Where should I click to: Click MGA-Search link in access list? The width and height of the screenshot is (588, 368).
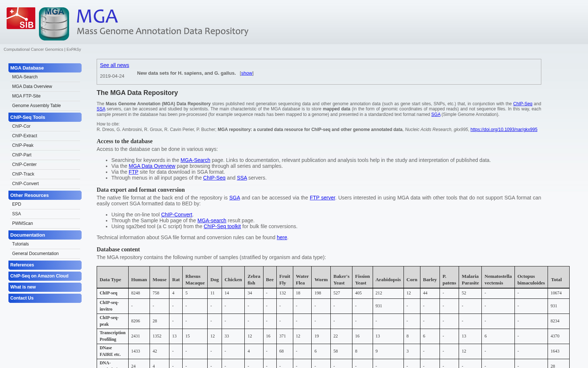tap(195, 160)
